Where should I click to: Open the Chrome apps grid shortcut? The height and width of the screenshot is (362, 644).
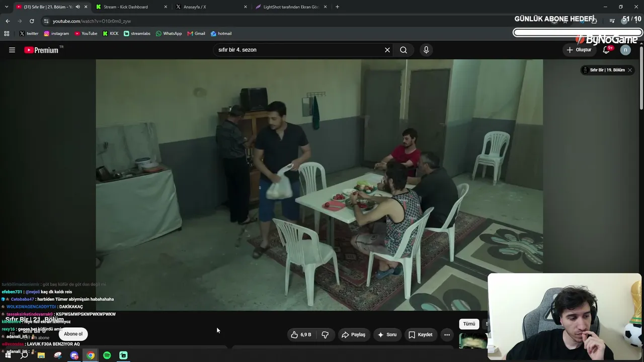coord(7,34)
